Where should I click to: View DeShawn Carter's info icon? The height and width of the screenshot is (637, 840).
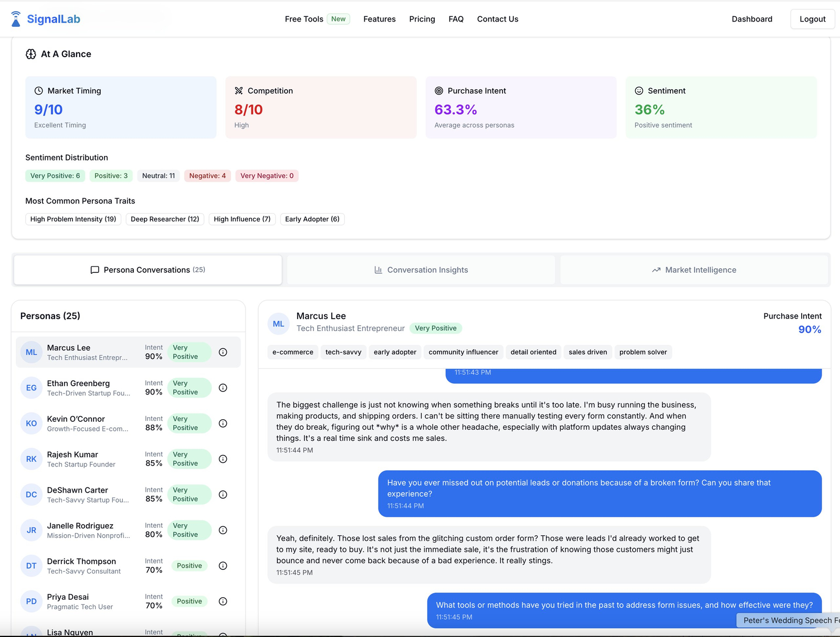(x=223, y=495)
